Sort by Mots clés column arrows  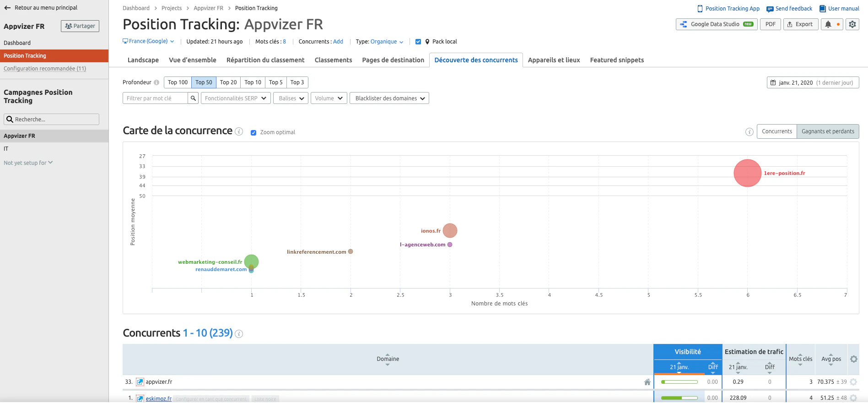click(800, 359)
